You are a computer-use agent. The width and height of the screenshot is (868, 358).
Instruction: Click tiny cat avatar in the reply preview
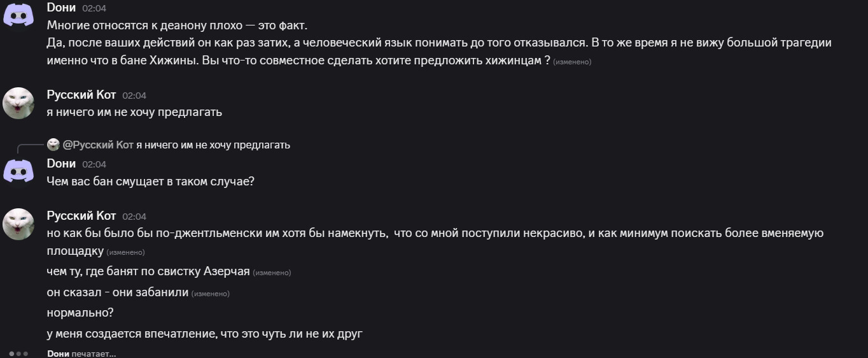coord(53,145)
